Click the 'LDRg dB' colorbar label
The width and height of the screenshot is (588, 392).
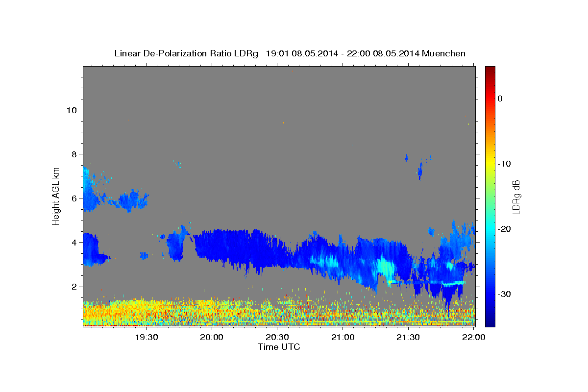516,196
